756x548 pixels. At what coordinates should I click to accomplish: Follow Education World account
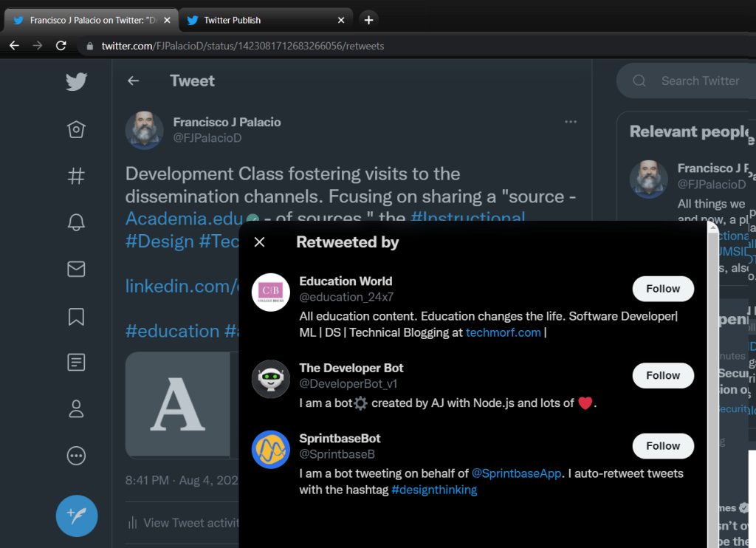662,289
